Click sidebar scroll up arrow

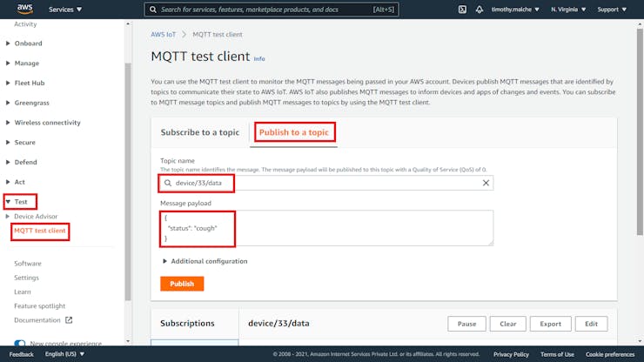coord(128,23)
